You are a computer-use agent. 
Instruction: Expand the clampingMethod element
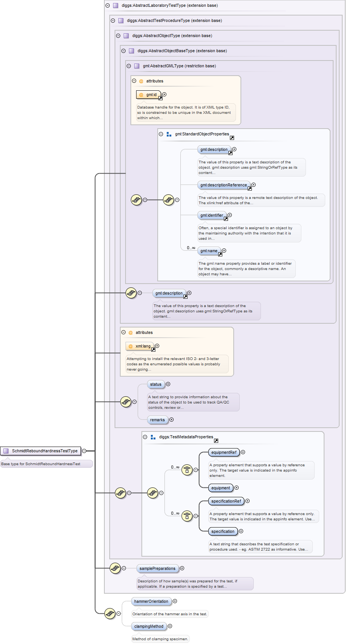point(170,626)
